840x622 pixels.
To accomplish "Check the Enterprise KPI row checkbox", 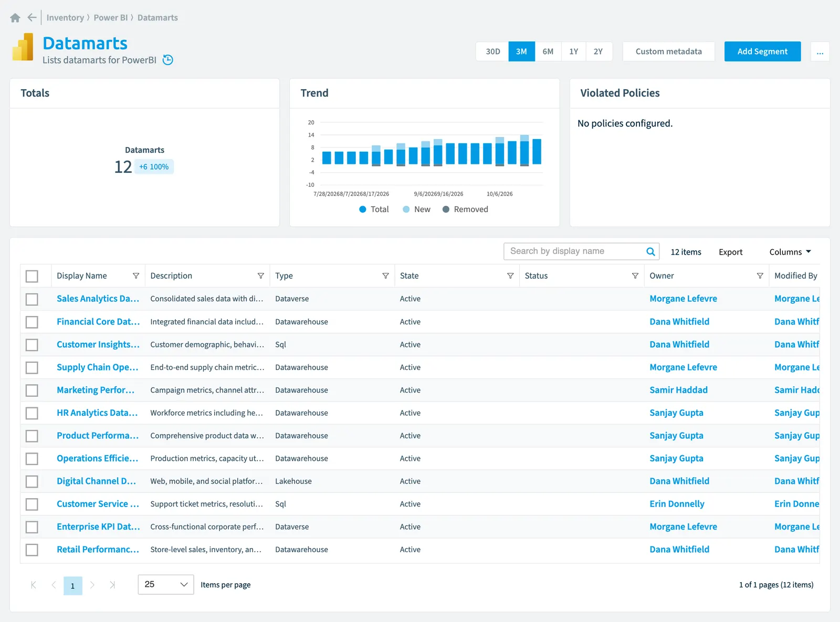I will tap(32, 527).
